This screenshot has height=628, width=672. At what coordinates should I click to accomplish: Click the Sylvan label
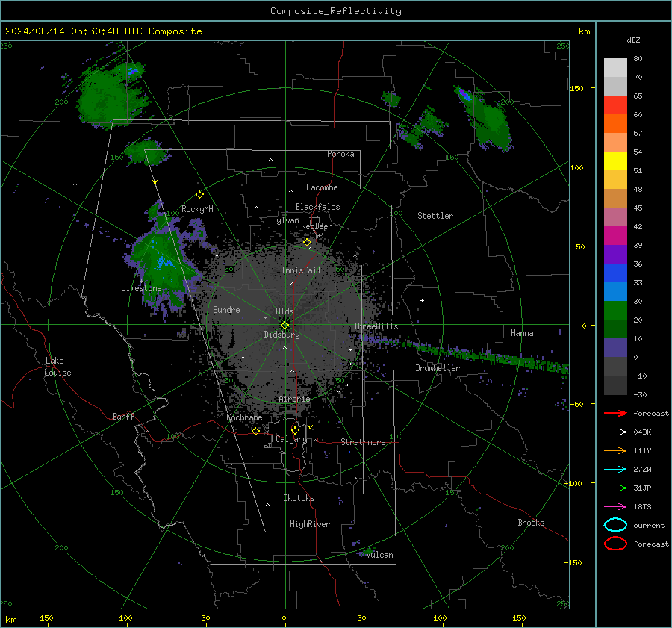285,220
